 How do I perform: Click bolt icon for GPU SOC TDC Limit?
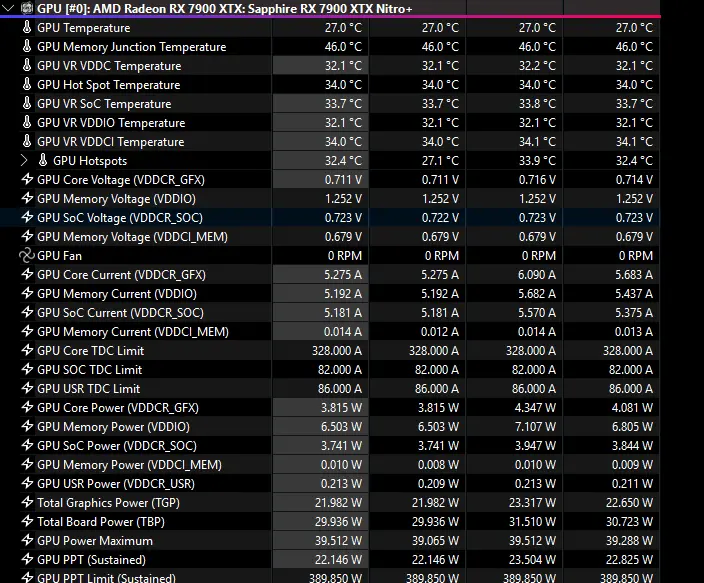pos(27,369)
